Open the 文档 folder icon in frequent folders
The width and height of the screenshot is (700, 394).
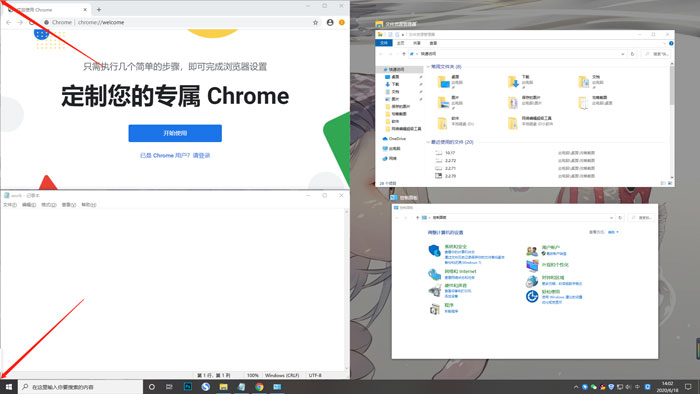click(583, 82)
